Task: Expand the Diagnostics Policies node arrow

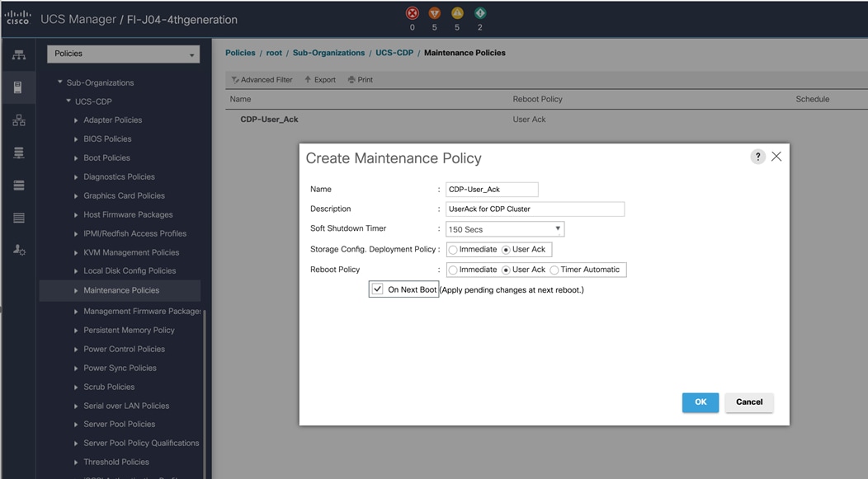Action: [x=76, y=177]
